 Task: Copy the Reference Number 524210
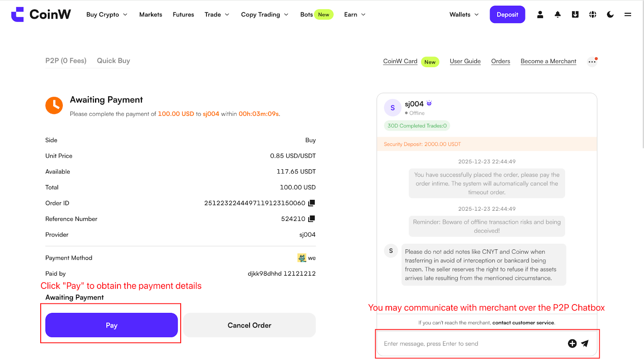click(312, 219)
